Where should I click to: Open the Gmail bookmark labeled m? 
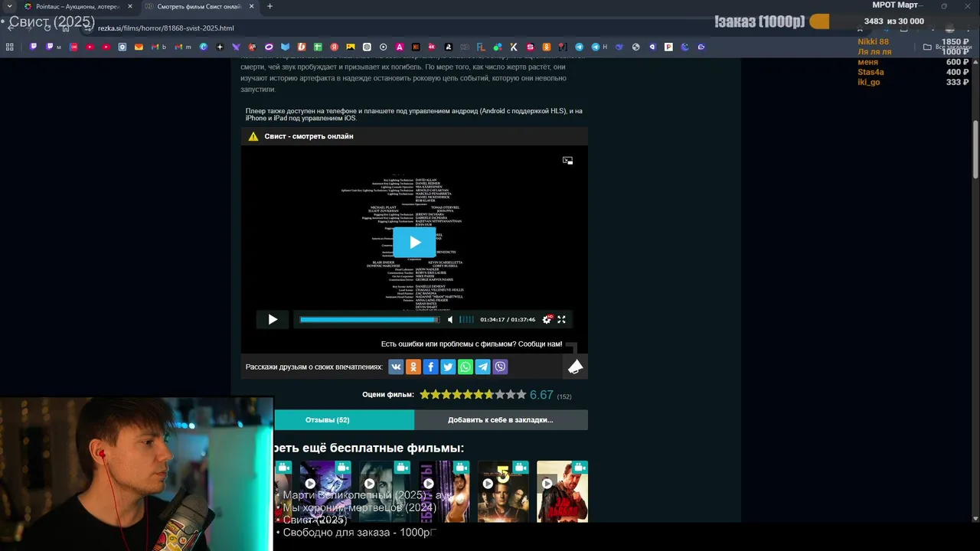(x=184, y=47)
